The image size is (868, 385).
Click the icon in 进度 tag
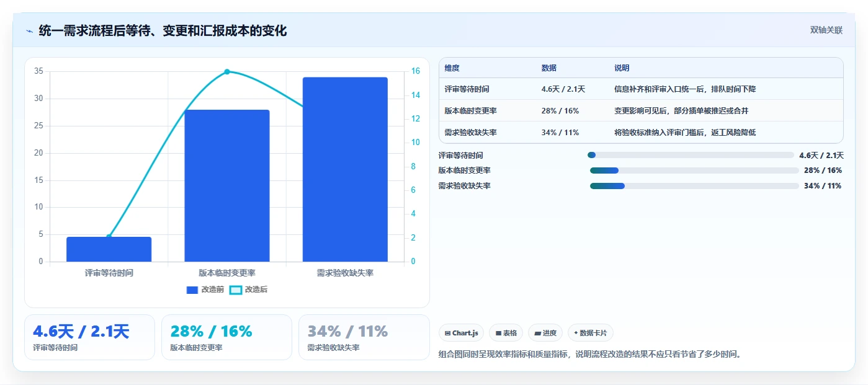[537, 334]
